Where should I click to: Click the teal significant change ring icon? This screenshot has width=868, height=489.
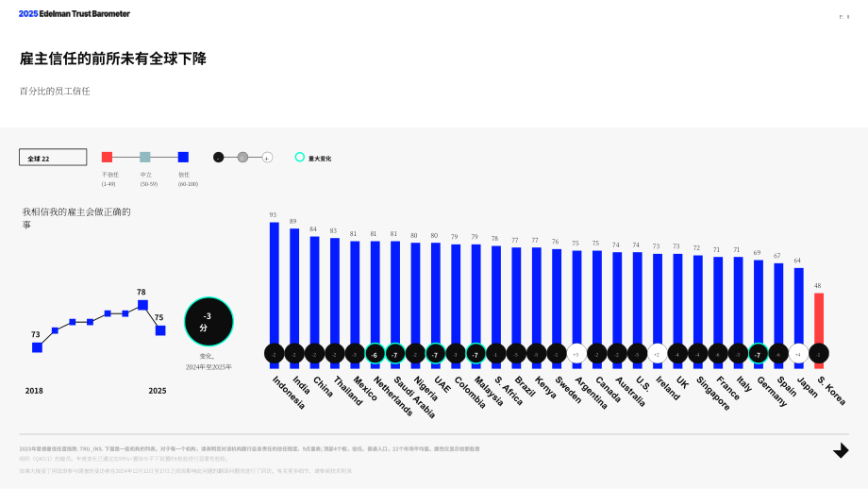(x=299, y=158)
